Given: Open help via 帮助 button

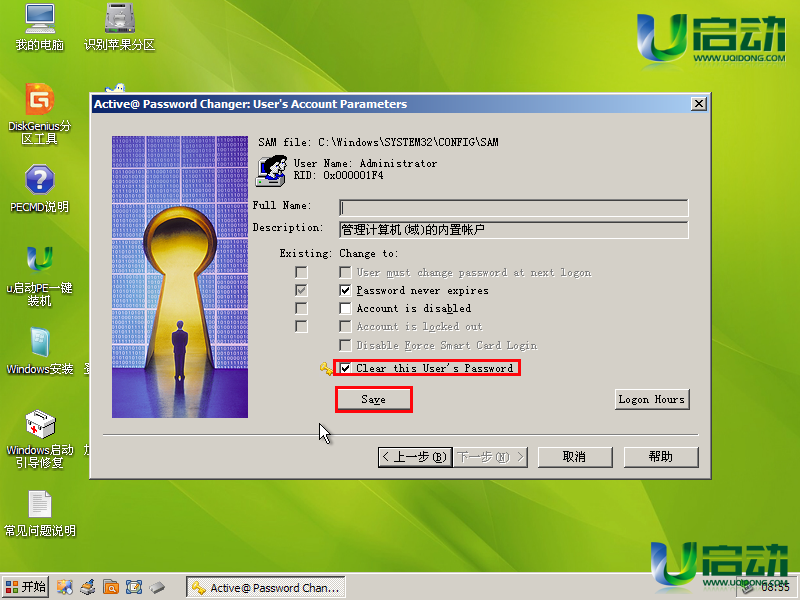Looking at the screenshot, I should (x=661, y=457).
